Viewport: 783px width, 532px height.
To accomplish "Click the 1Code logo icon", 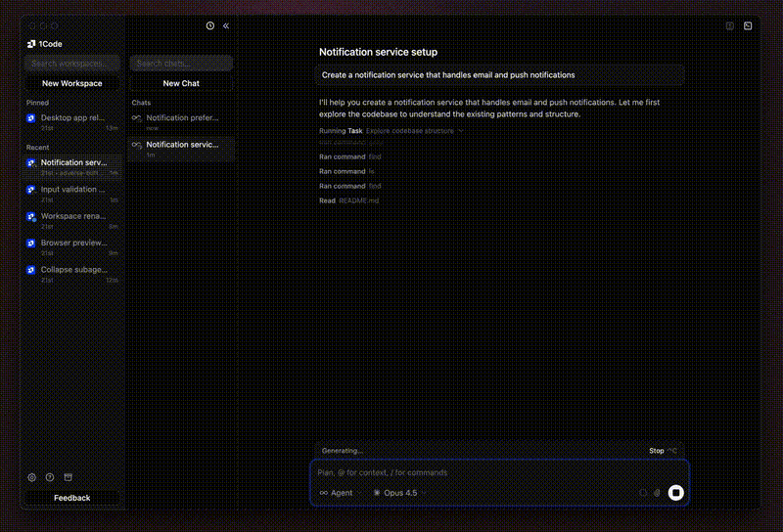I will (x=31, y=44).
